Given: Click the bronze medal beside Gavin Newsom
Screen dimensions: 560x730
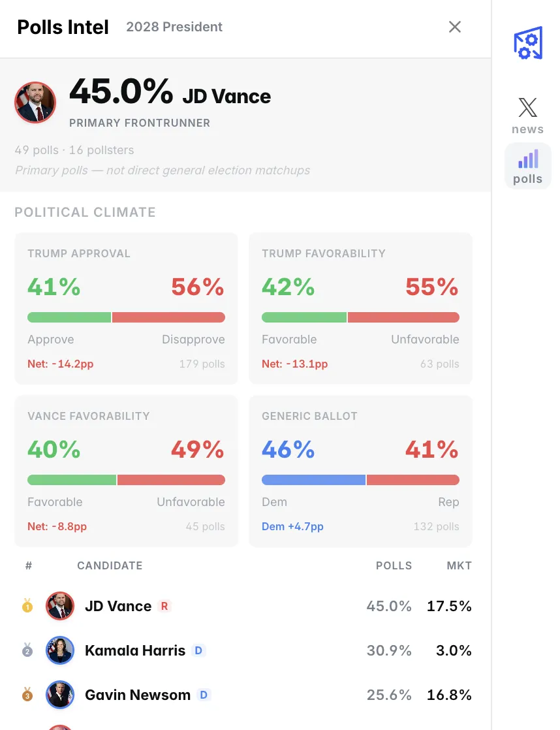Looking at the screenshot, I should [x=27, y=695].
